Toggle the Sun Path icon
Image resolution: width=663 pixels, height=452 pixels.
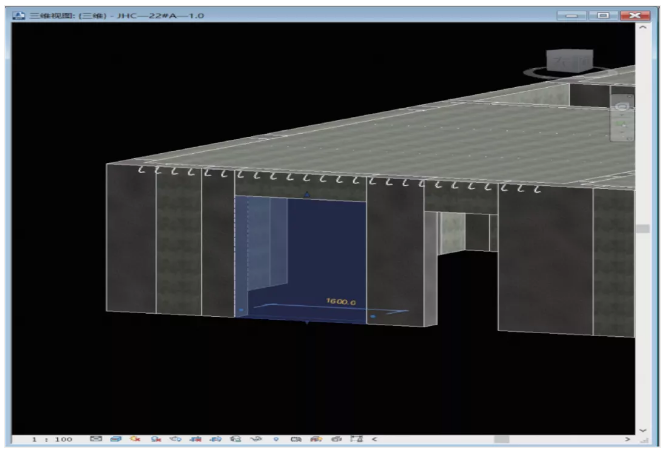[x=135, y=439]
